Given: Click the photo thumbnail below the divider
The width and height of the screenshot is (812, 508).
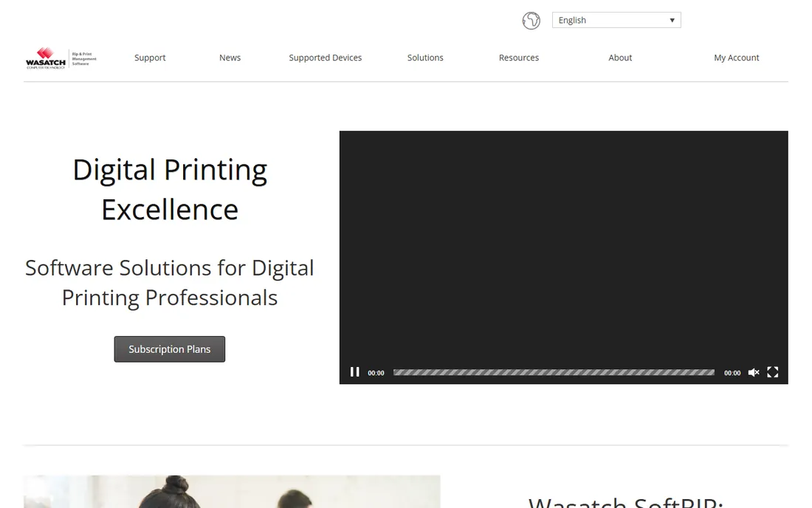Looking at the screenshot, I should tap(232, 492).
